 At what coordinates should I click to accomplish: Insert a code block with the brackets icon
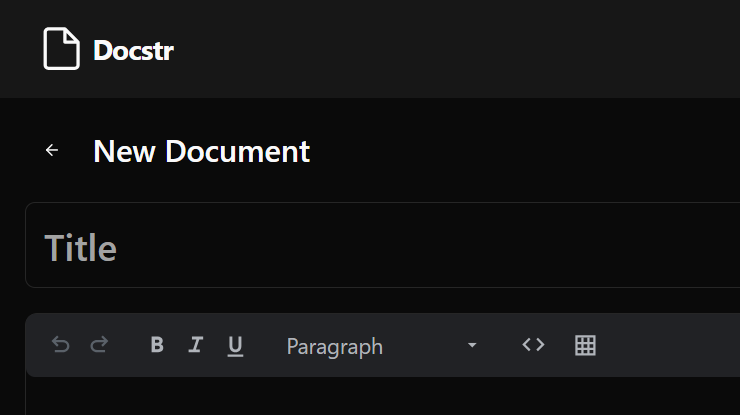[x=533, y=345]
